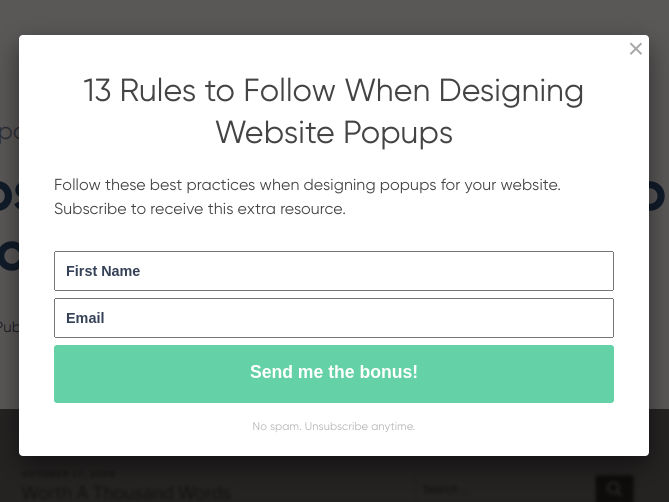Click the First Name input field

coord(333,271)
